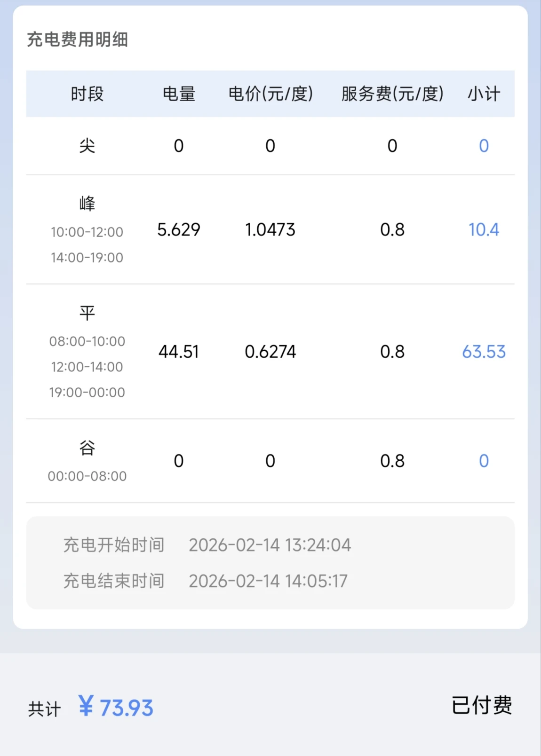
Task: Tap the 44.51 flat energy value
Action: [x=179, y=352]
